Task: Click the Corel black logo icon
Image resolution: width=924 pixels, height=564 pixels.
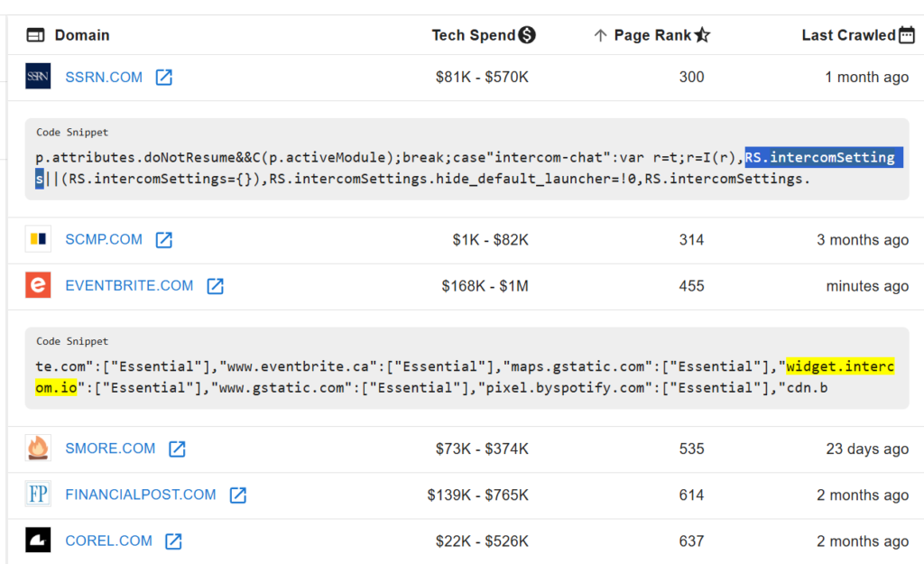Action: (38, 541)
